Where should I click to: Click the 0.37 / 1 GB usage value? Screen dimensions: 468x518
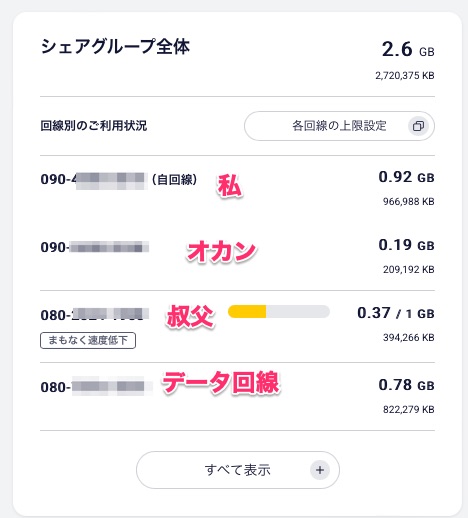(396, 313)
